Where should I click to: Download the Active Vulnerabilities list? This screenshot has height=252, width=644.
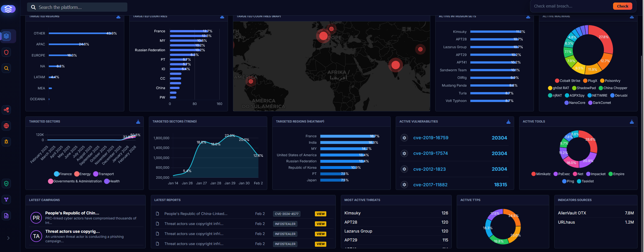(x=508, y=122)
